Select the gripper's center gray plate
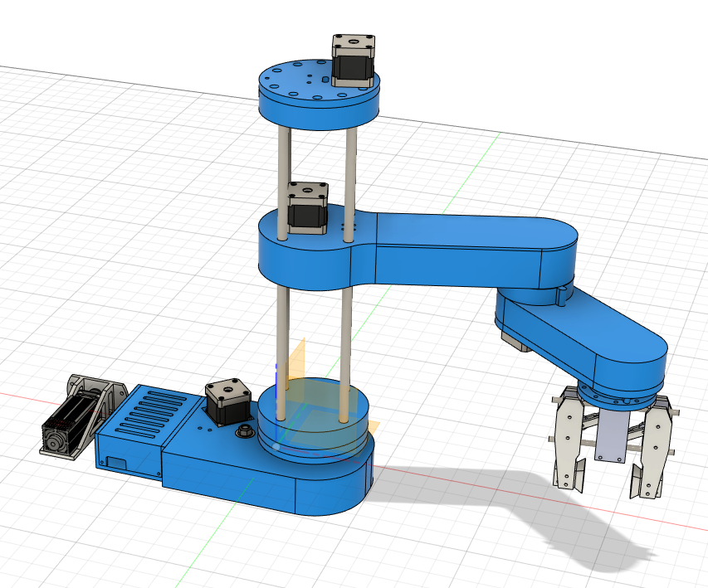 612,435
